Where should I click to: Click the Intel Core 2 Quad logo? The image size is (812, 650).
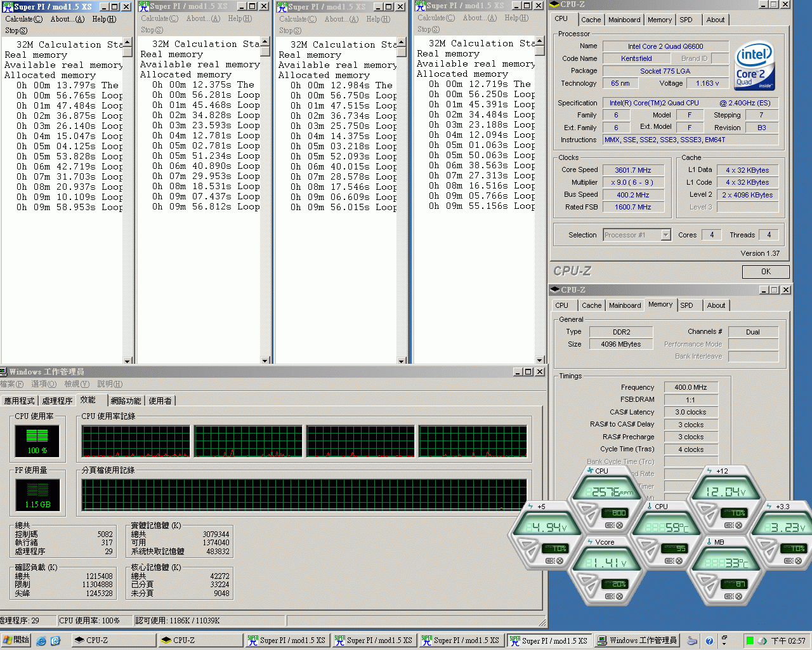(x=754, y=66)
